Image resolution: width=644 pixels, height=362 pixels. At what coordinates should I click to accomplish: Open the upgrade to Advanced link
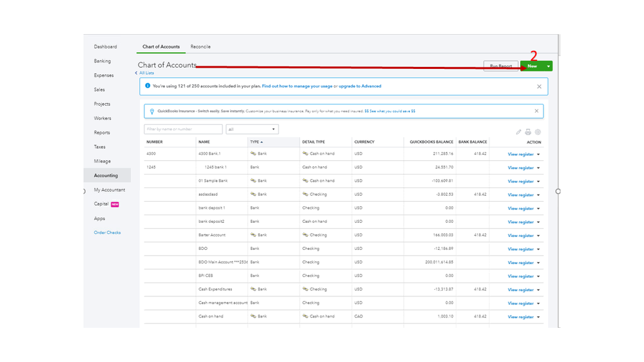tap(360, 86)
